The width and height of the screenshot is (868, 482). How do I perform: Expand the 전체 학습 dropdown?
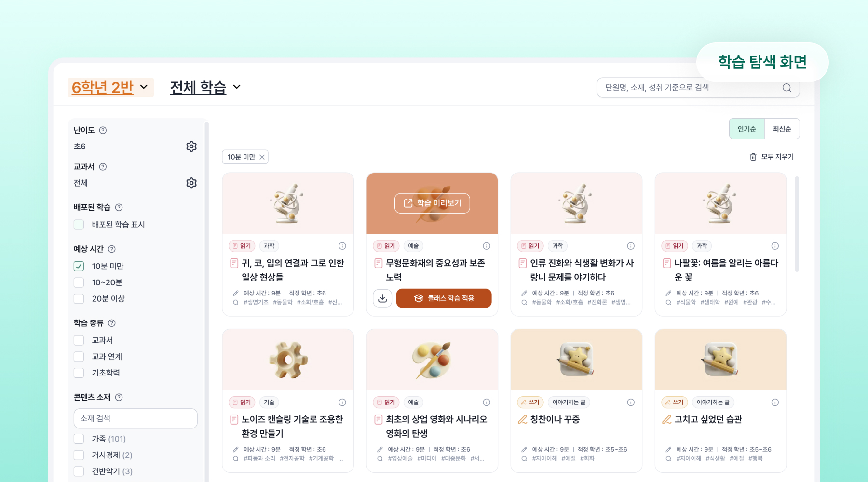205,87
